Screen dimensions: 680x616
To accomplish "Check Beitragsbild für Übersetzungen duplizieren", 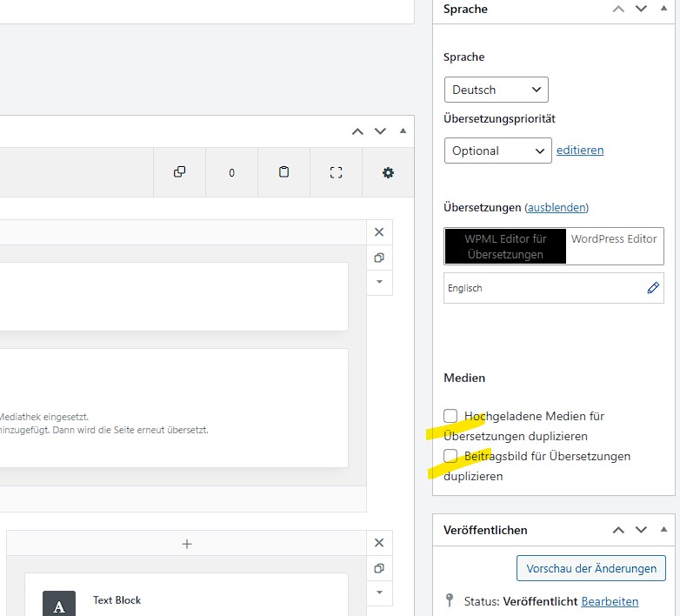I will pos(450,456).
